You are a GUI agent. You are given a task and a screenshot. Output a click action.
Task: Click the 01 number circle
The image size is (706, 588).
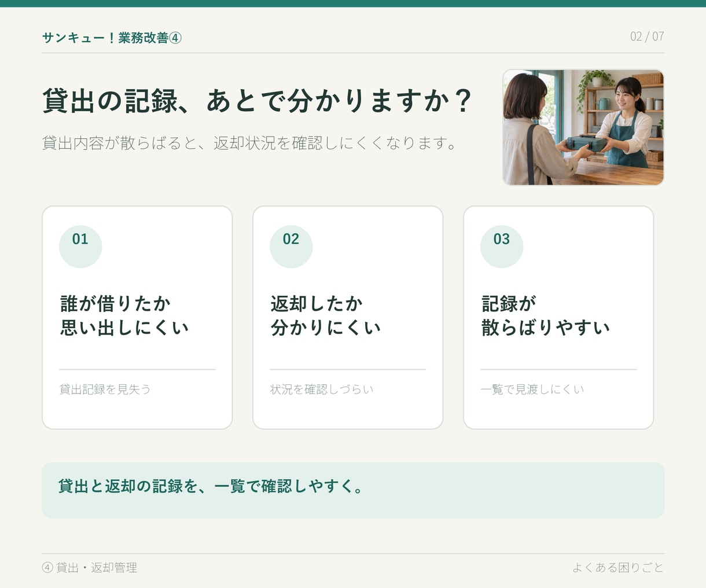pyautogui.click(x=80, y=247)
